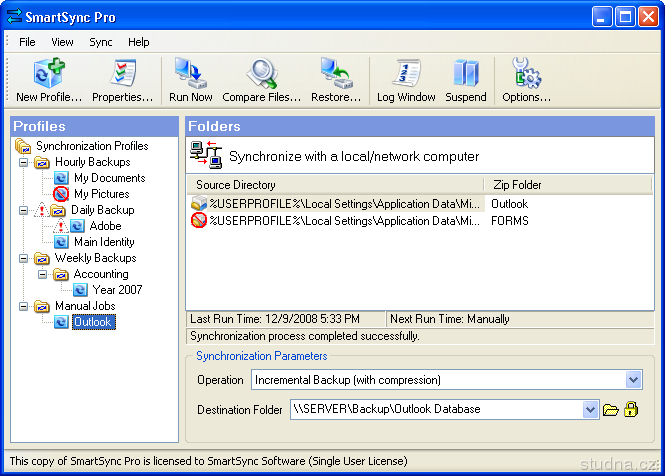Viewport: 665px width, 476px height.
Task: Select the FORMS folder row
Action: (x=509, y=220)
